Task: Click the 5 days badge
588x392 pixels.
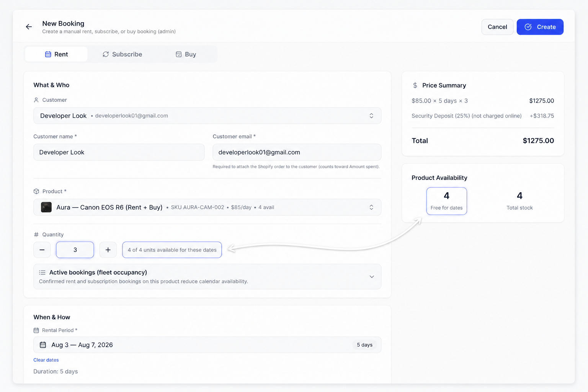Action: (x=364, y=345)
